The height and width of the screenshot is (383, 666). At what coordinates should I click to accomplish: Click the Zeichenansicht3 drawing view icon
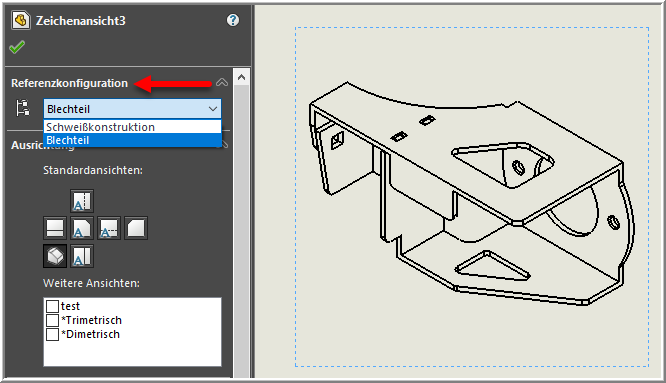click(x=21, y=20)
